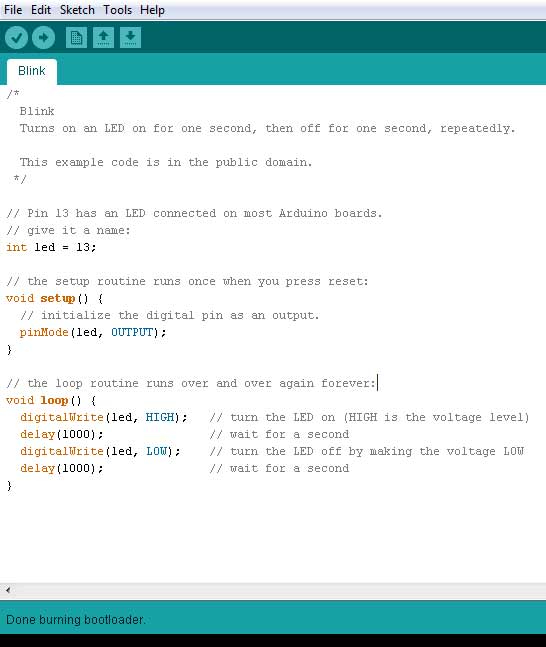Click the 'void loop() {' line

point(51,400)
